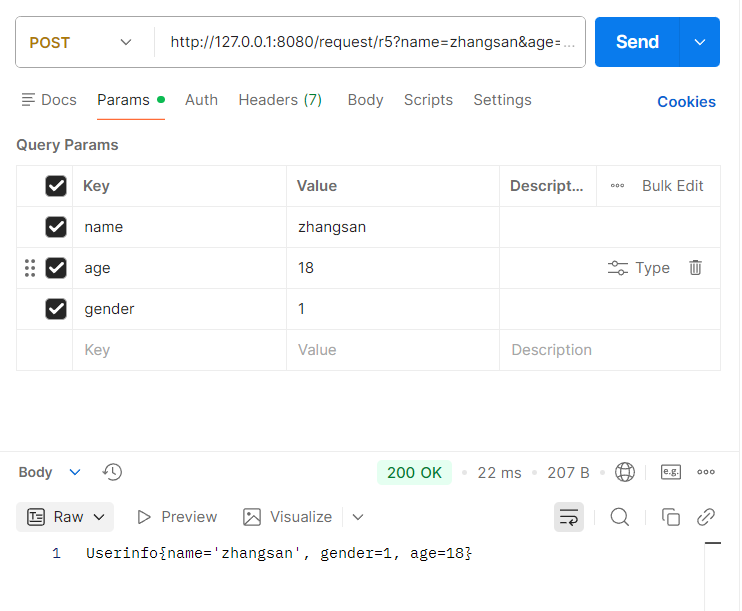Copy the response with copy icon
Viewport: 742px width, 611px height.
[x=671, y=517]
